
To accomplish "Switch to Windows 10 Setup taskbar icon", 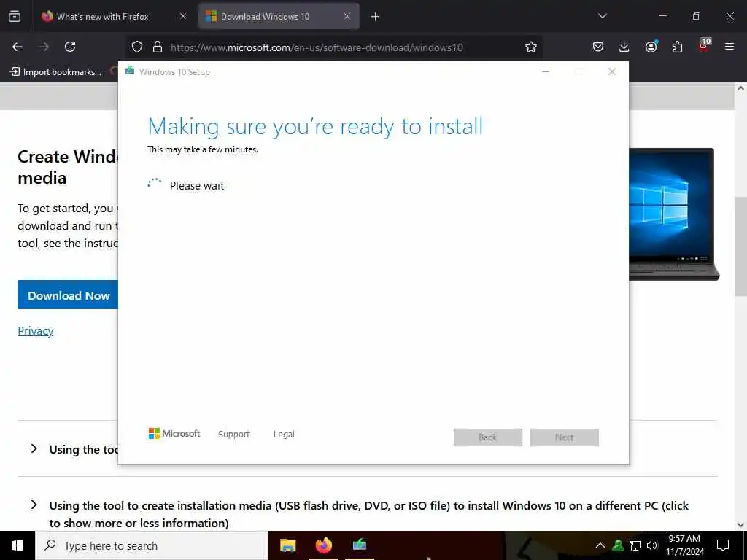I will pos(360,545).
